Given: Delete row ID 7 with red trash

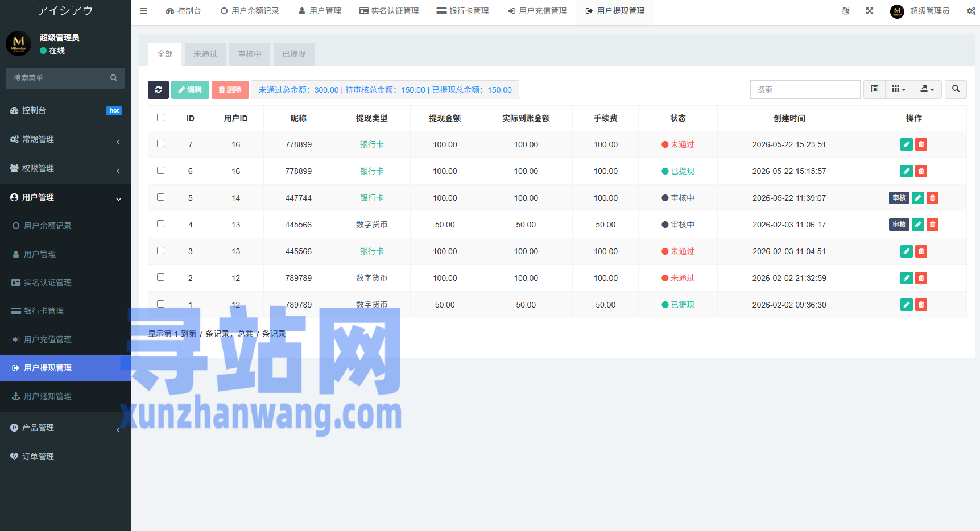Looking at the screenshot, I should tap(921, 144).
